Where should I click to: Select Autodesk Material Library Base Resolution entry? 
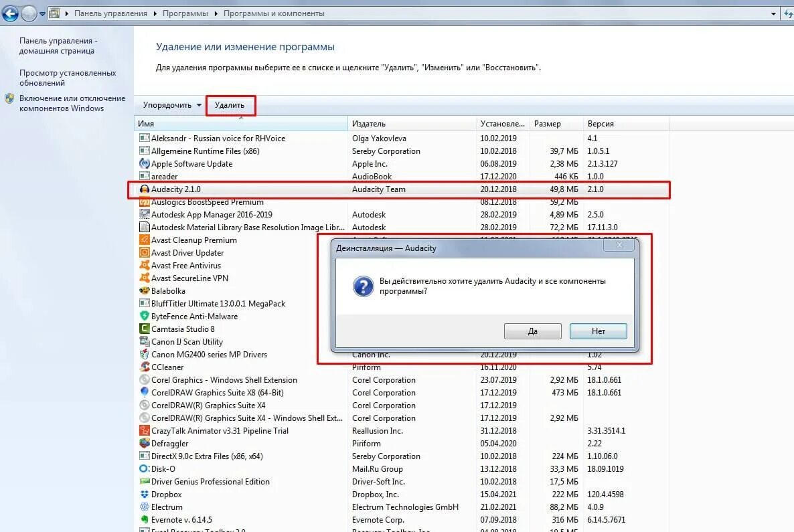402,228
